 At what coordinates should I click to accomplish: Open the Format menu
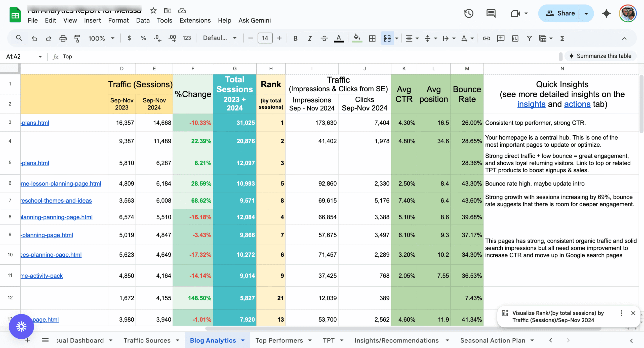click(x=118, y=20)
